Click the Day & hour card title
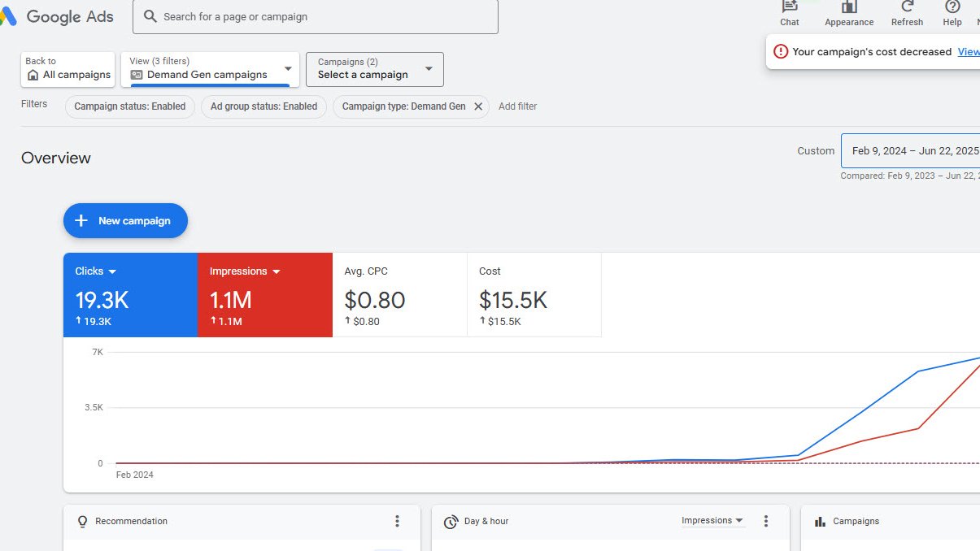The image size is (980, 551). point(486,521)
